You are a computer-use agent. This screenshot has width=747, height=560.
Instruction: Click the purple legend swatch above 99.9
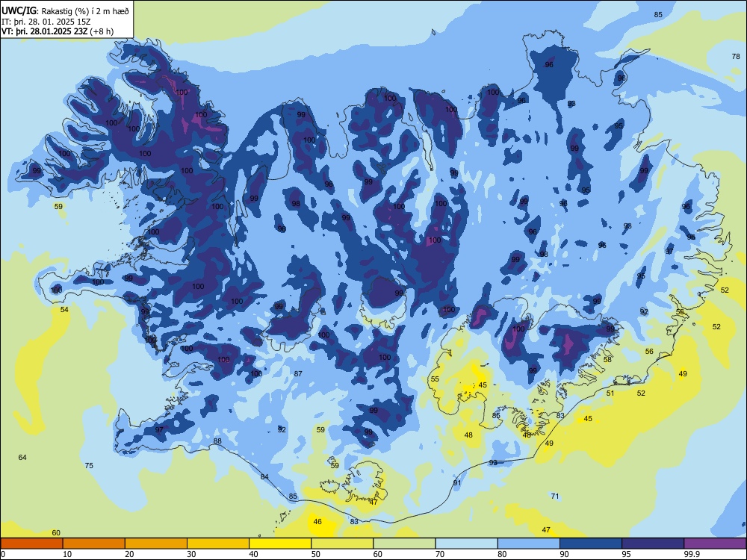(715, 544)
